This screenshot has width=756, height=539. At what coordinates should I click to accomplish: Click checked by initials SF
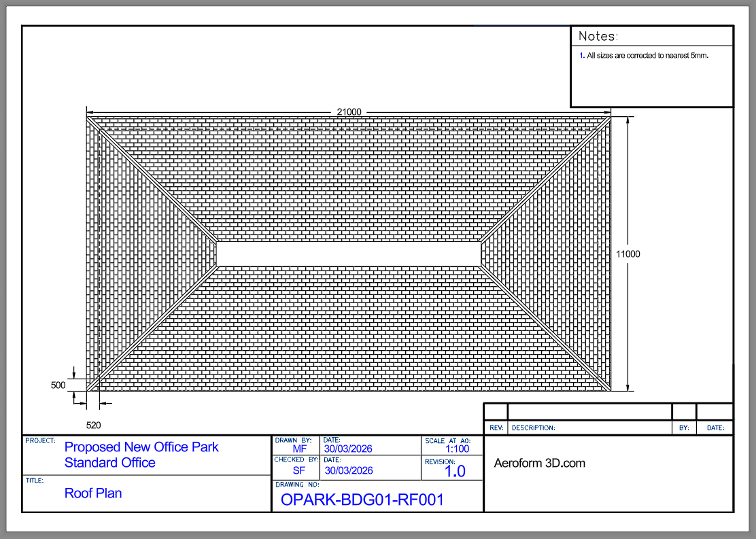[299, 470]
